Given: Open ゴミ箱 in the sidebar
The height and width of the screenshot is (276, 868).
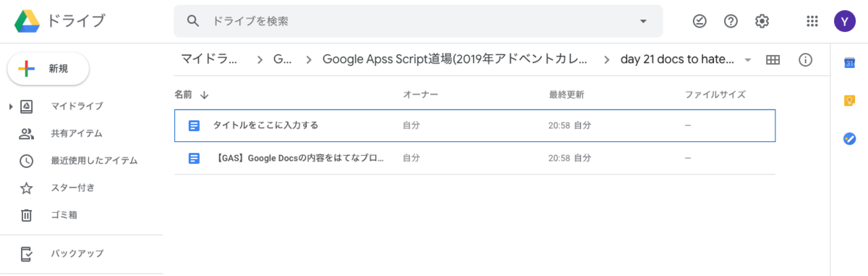Looking at the screenshot, I should pyautogui.click(x=64, y=214).
